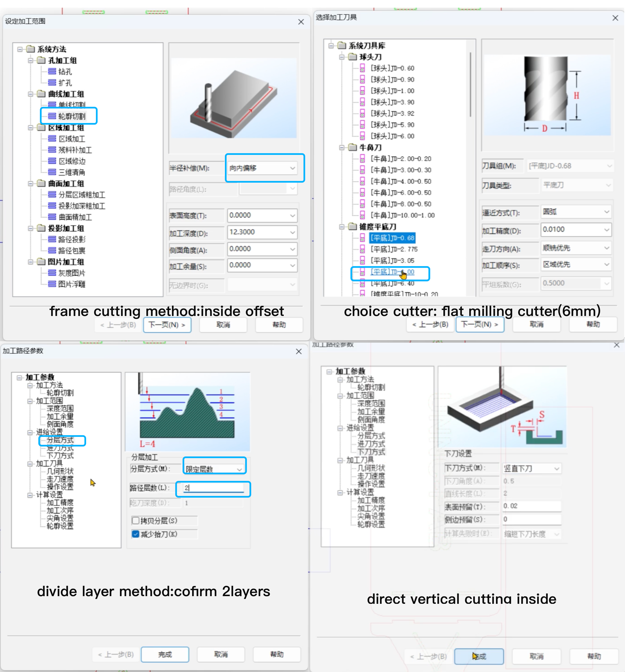
Task: Collapse the 牛鼻刀 tool folder
Action: pyautogui.click(x=342, y=147)
